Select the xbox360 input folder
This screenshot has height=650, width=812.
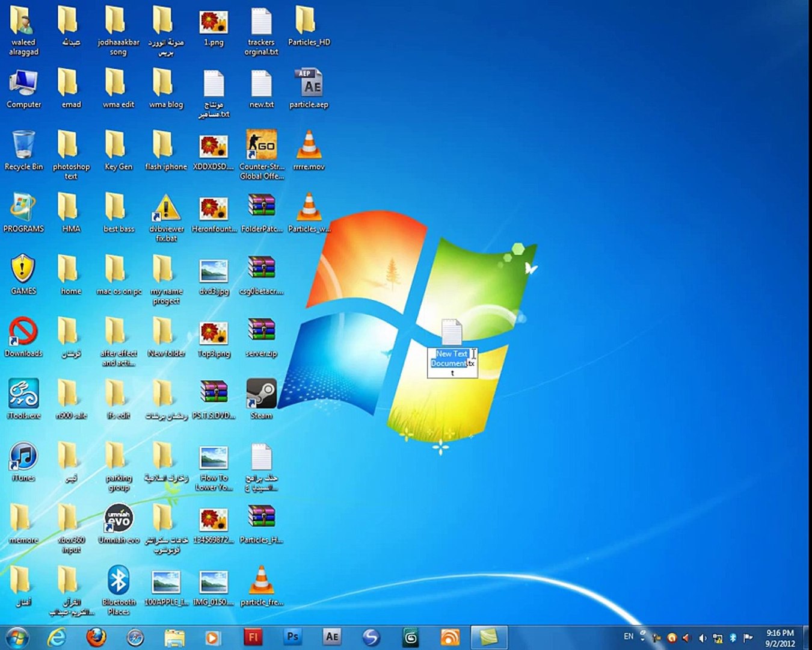pos(71,528)
